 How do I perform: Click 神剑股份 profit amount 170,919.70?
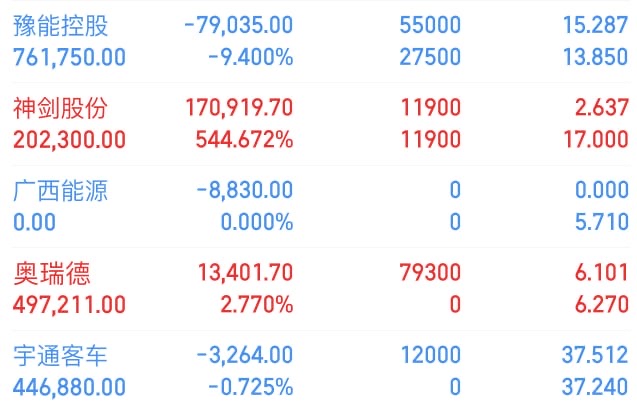(x=239, y=108)
